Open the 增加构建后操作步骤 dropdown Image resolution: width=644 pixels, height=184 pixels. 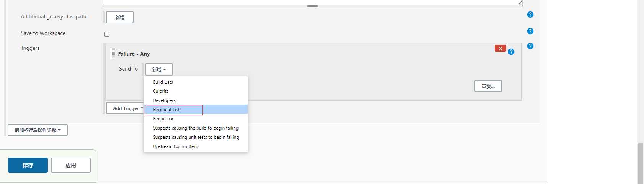coord(38,130)
